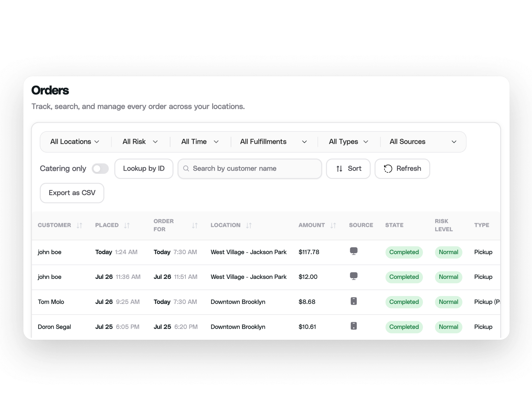The image size is (532, 415).
Task: Open the All Locations dropdown
Action: coord(75,142)
